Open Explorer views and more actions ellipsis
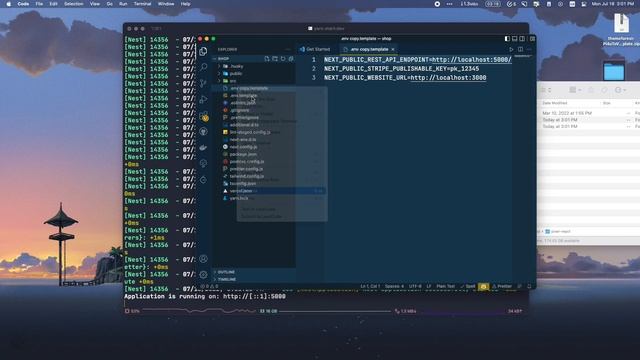The height and width of the screenshot is (360, 640). point(288,49)
